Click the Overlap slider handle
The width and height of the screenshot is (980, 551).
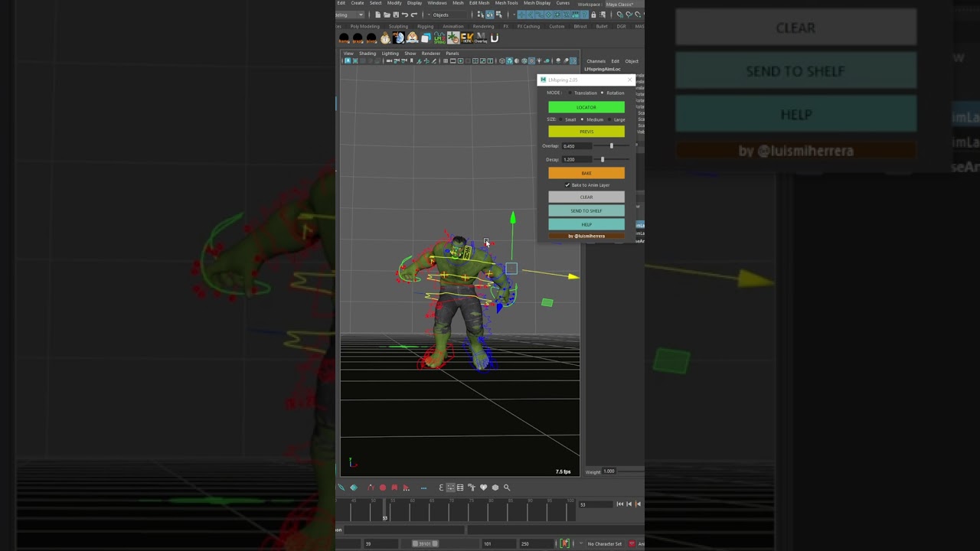pos(611,145)
